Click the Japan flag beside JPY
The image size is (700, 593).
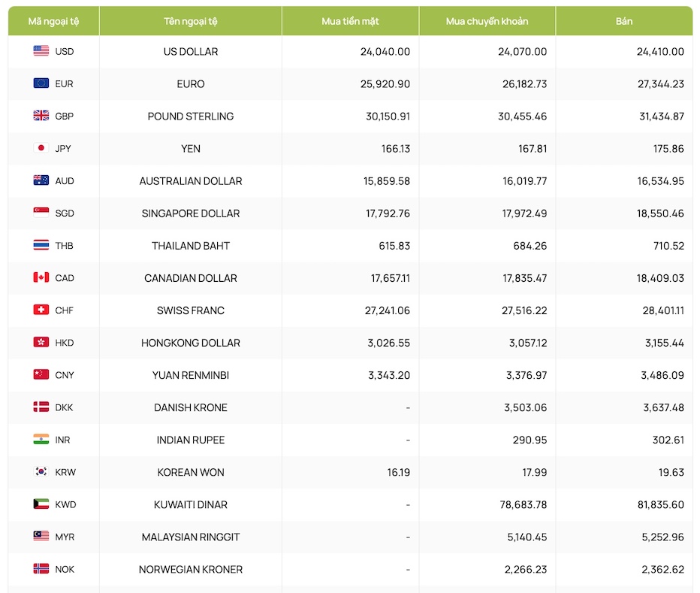point(41,148)
